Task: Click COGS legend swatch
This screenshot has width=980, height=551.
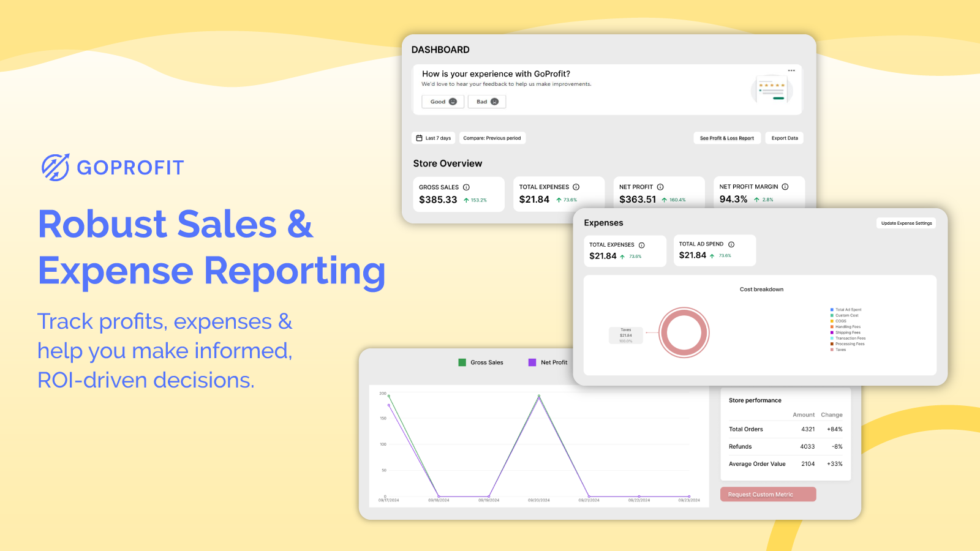Action: (832, 321)
